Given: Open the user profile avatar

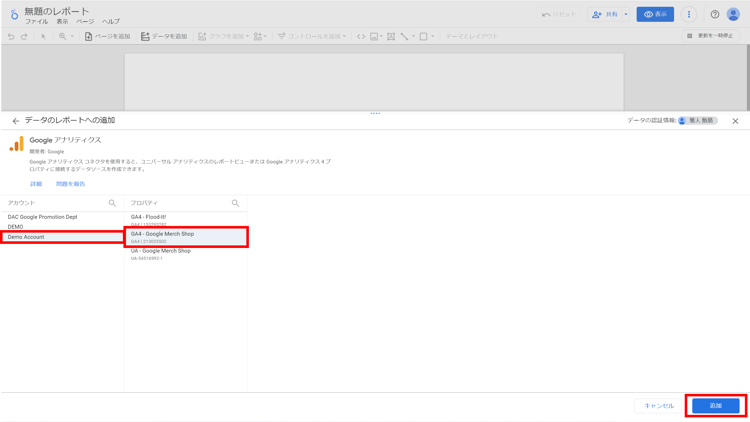Looking at the screenshot, I should [734, 15].
